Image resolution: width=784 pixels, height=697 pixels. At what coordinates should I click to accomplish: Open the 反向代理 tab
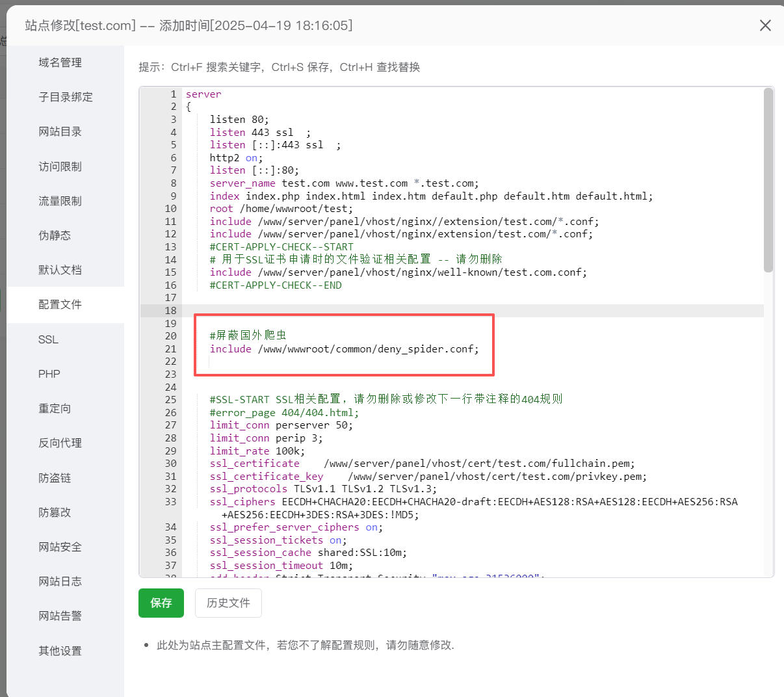coord(60,443)
